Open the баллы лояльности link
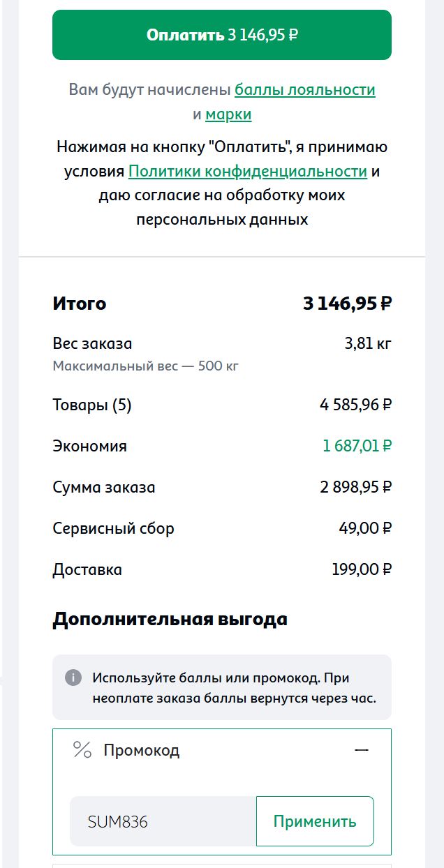This screenshot has width=444, height=868. [x=306, y=89]
